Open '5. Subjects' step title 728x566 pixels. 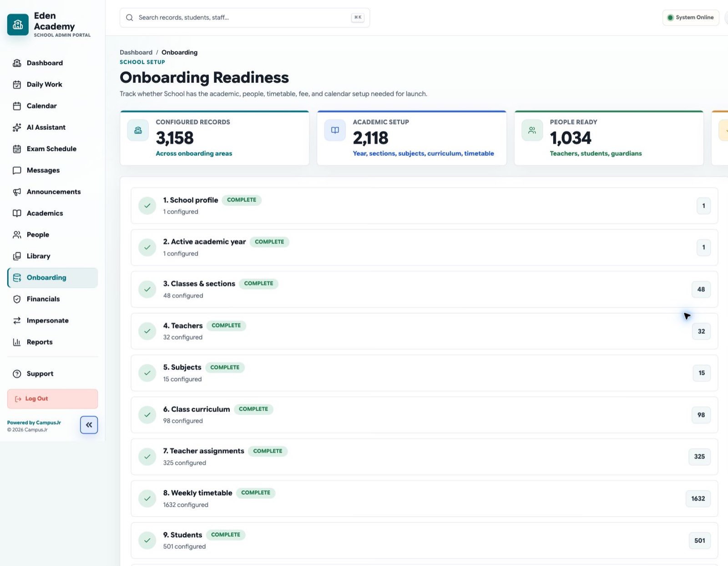(x=182, y=367)
